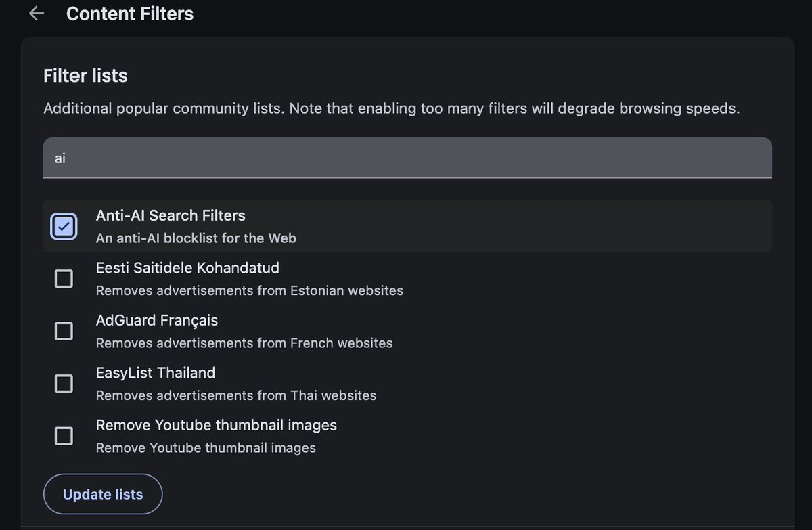Click the Thai websites advertisements description

coord(236,395)
